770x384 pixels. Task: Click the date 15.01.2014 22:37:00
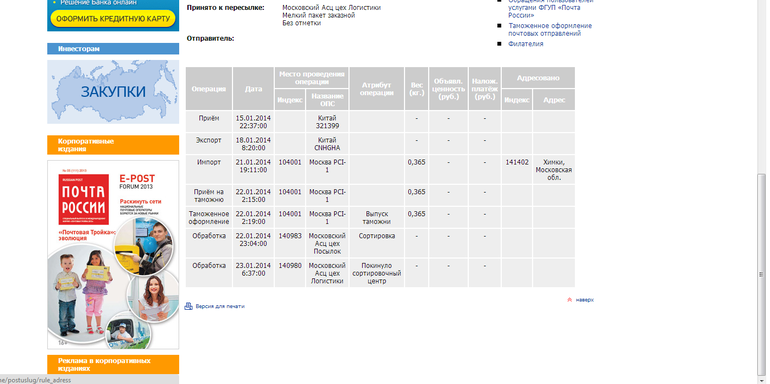pyautogui.click(x=253, y=122)
